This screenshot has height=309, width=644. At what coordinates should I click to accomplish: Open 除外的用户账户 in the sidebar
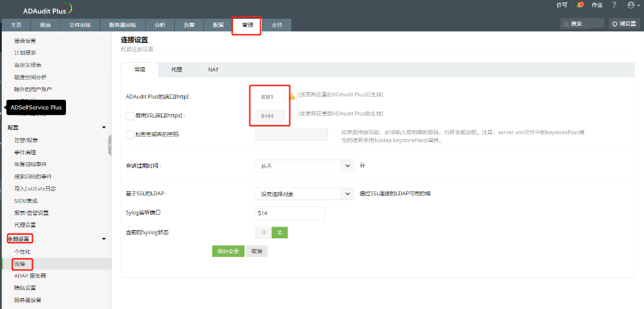tap(33, 89)
